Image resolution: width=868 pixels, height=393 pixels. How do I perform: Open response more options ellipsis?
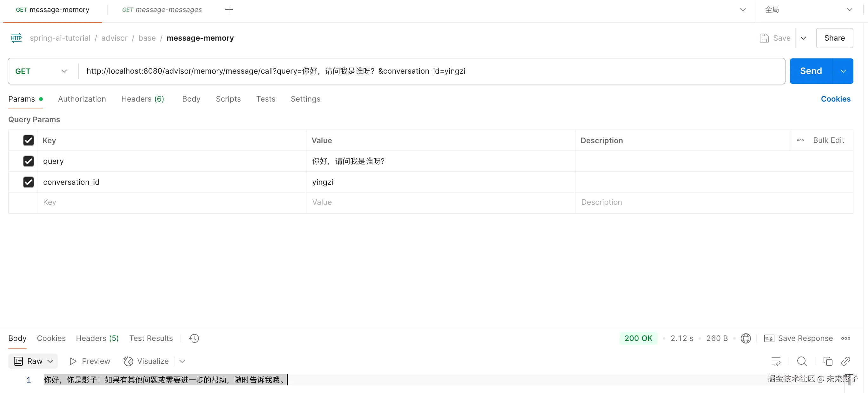(x=845, y=338)
